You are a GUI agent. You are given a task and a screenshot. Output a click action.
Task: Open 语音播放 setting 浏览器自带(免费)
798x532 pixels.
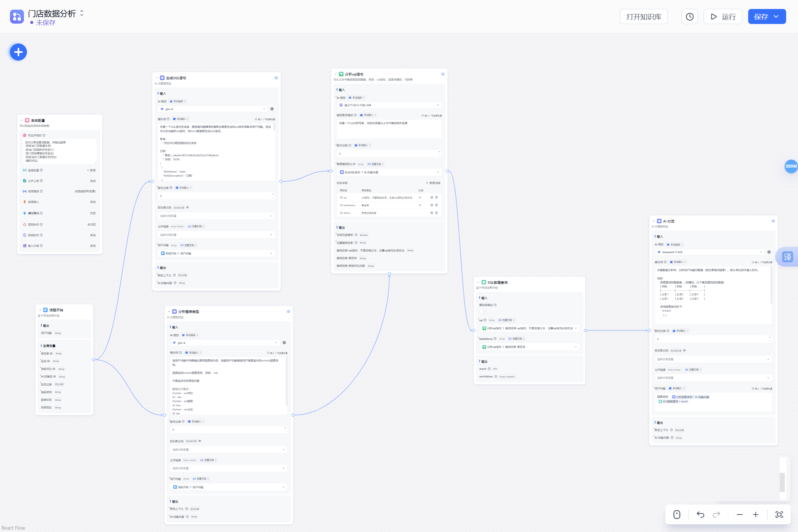click(x=85, y=192)
